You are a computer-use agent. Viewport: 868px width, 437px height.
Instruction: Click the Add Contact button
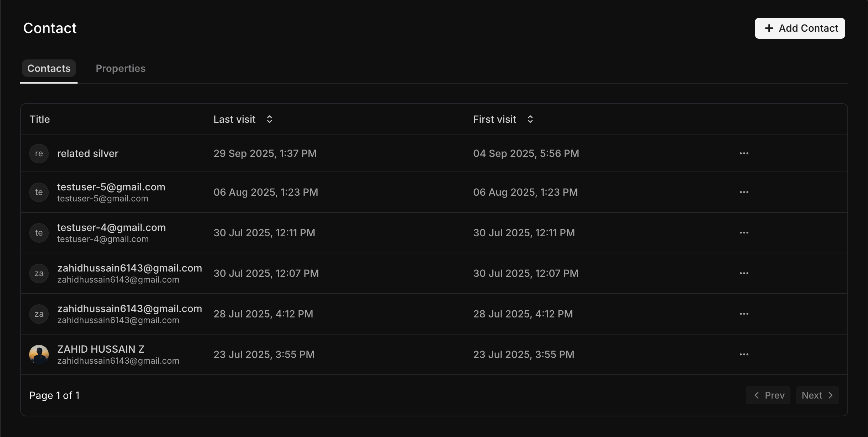[x=800, y=28]
